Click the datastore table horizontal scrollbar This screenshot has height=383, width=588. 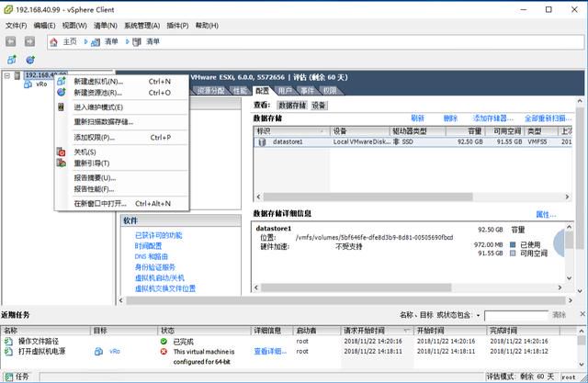point(367,197)
